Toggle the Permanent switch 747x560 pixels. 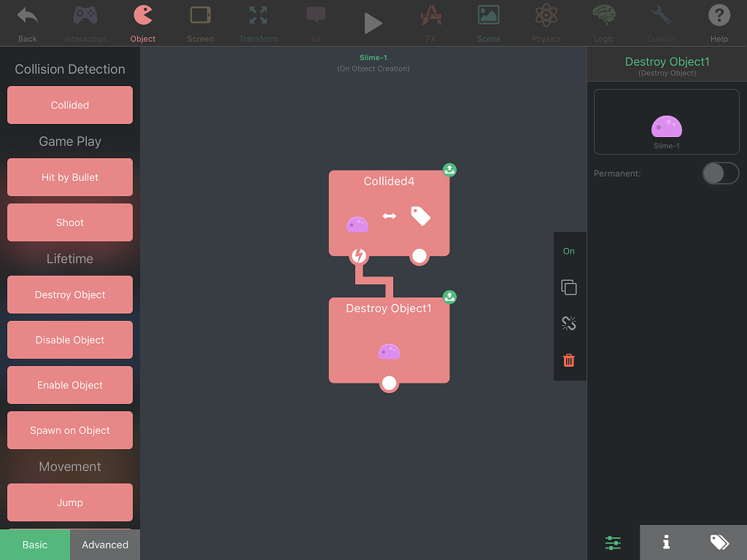(720, 174)
